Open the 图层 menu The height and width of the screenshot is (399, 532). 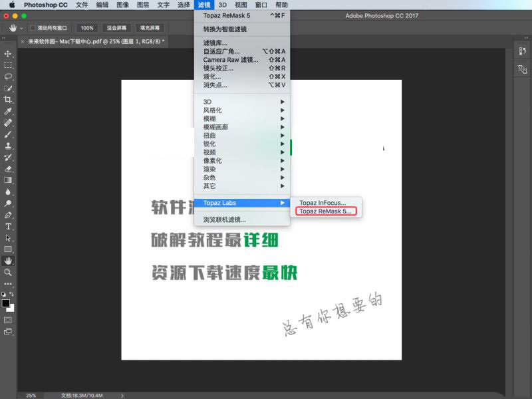143,5
